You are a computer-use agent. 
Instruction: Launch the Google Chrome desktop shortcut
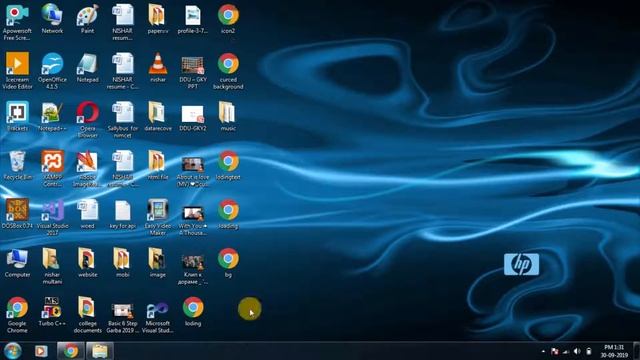pyautogui.click(x=17, y=315)
